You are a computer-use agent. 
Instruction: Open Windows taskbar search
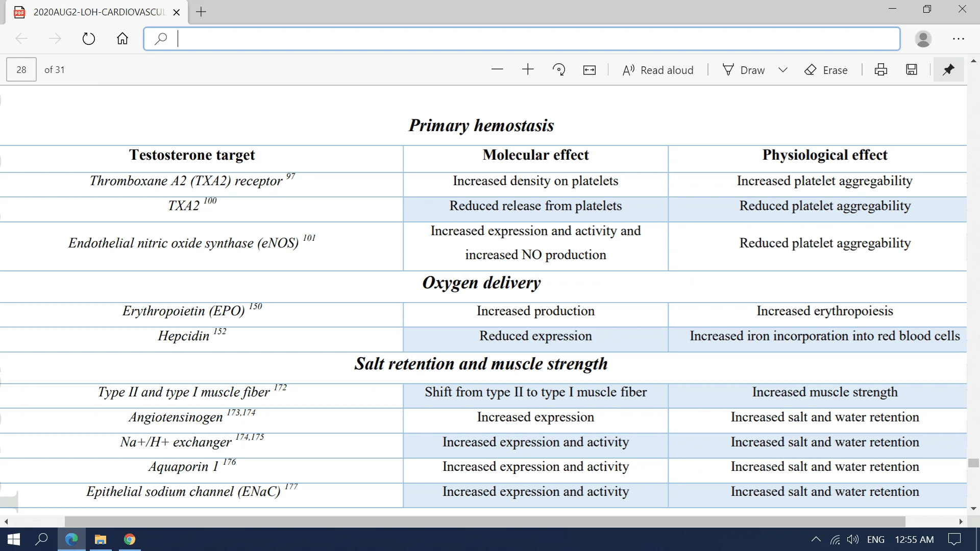point(41,539)
